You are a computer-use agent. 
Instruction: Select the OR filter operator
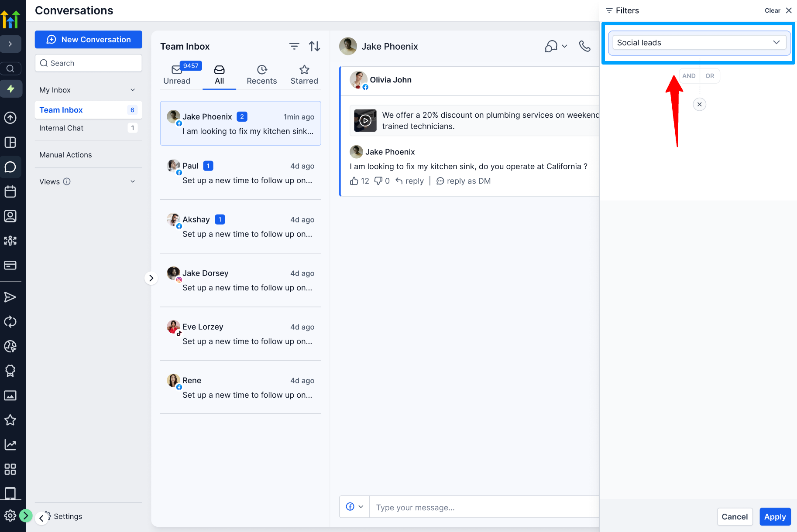[x=710, y=76]
